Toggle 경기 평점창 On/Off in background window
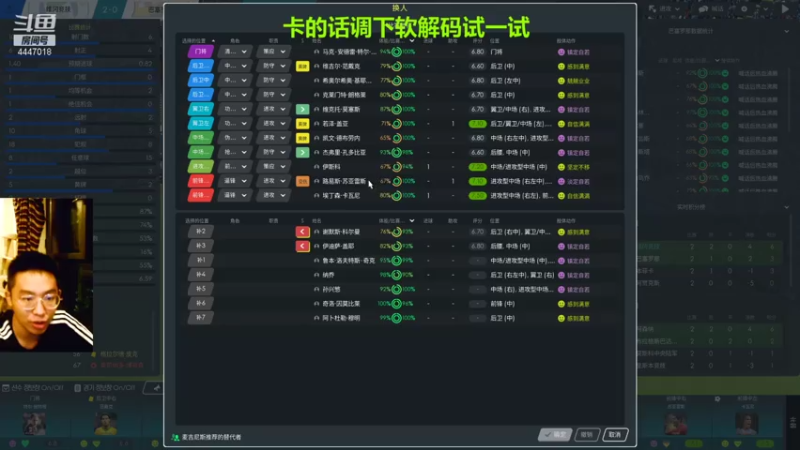The image size is (800, 450). tap(105, 388)
